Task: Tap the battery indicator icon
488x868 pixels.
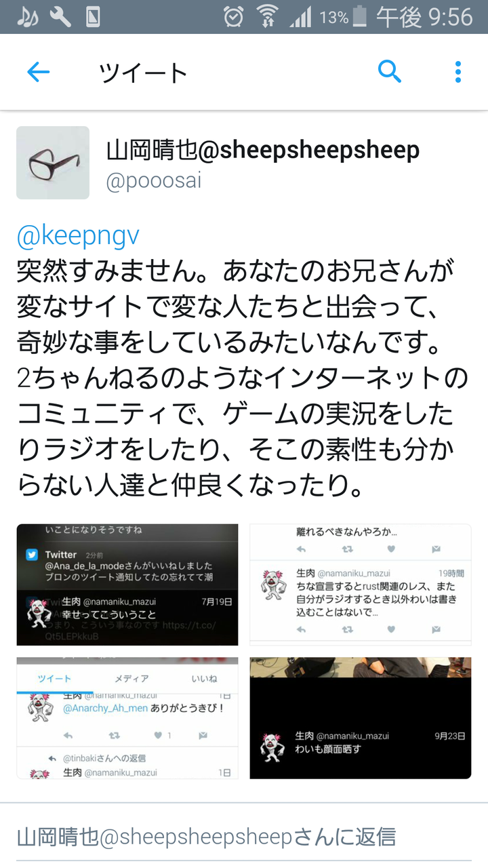Action: click(360, 17)
